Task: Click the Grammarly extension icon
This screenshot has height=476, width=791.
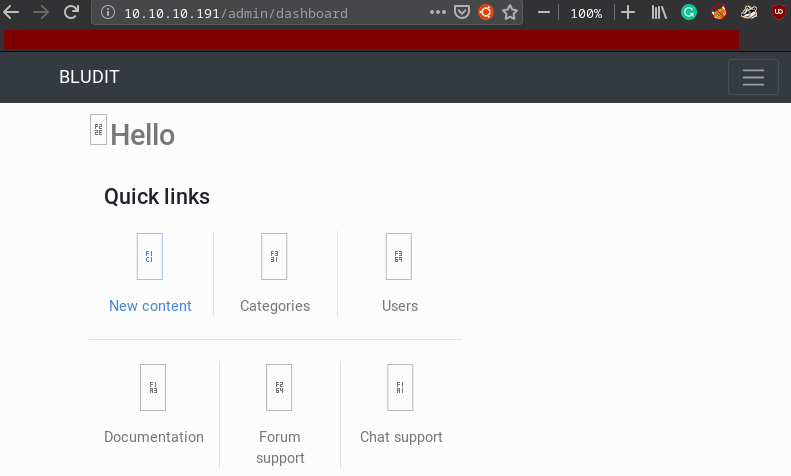Action: 689,13
